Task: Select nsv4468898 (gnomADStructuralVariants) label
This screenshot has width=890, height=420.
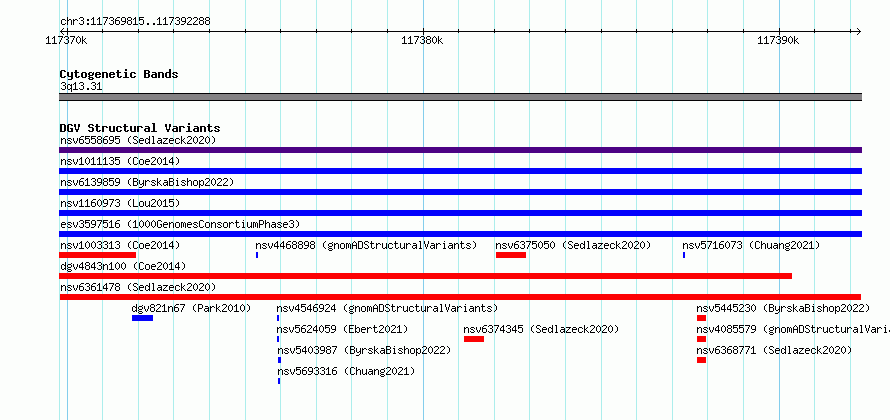Action: pos(366,245)
